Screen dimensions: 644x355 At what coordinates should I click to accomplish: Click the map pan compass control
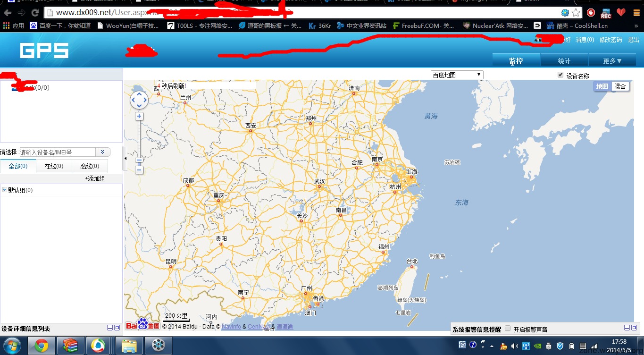pyautogui.click(x=139, y=100)
